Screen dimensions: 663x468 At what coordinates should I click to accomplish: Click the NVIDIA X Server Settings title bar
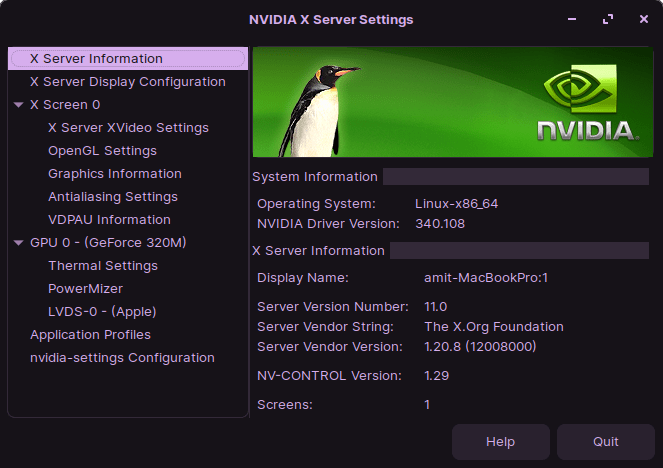click(x=331, y=19)
